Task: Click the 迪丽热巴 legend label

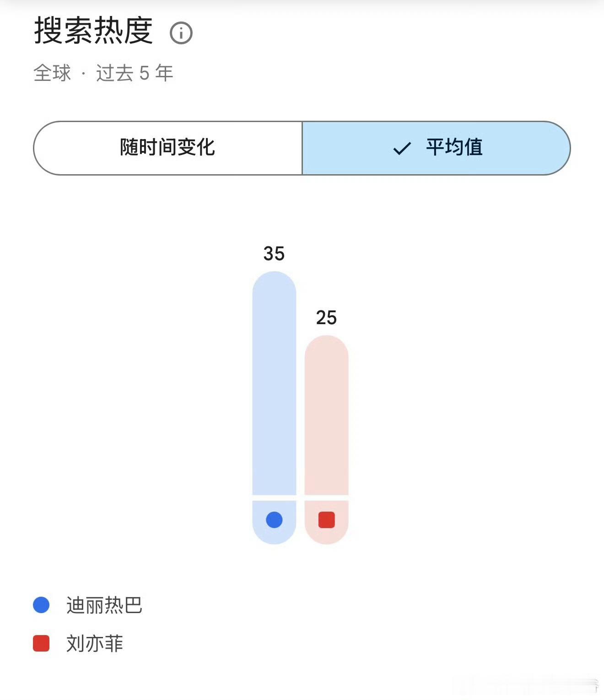Action: (x=104, y=605)
